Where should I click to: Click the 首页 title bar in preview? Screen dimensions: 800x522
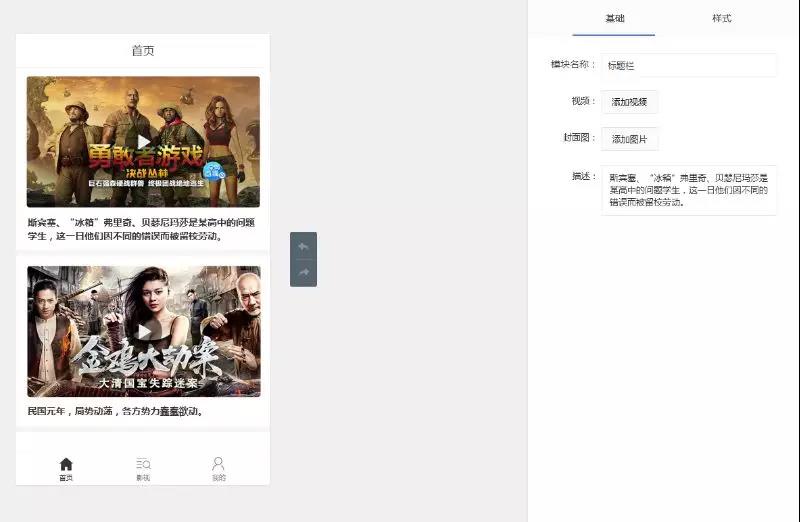point(143,51)
